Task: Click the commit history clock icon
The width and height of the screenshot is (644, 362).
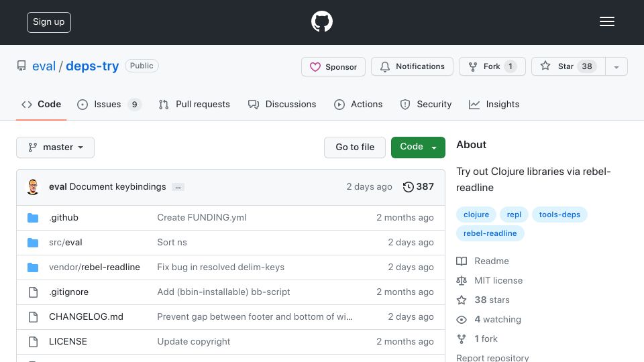Action: coord(409,187)
